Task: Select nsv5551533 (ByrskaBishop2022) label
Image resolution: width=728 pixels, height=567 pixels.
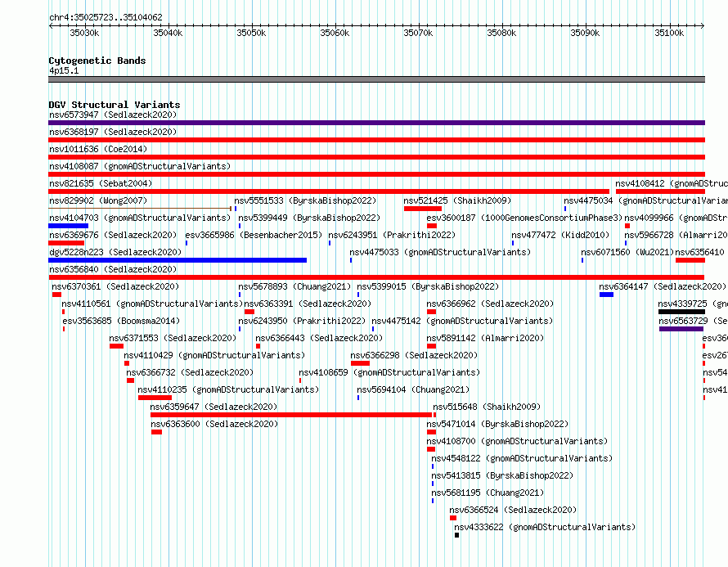Action: coord(305,200)
